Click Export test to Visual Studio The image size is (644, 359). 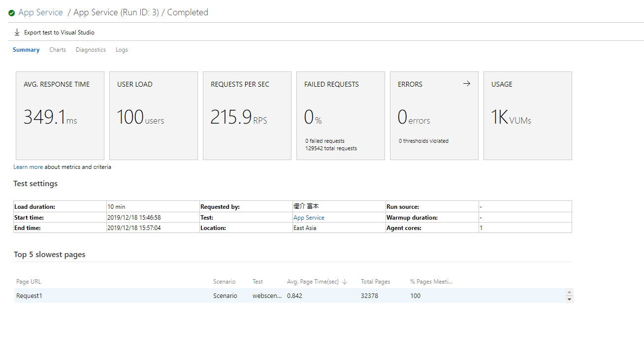[59, 33]
